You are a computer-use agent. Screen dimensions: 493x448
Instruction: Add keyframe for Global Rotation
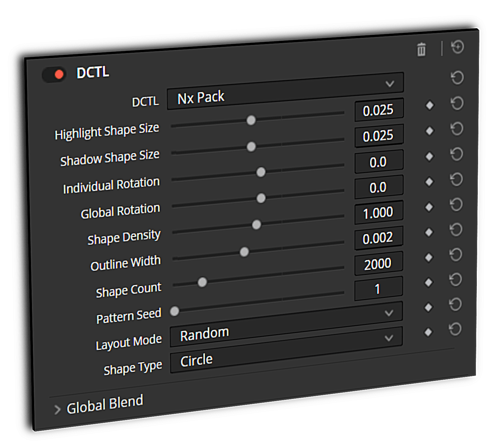point(429,181)
